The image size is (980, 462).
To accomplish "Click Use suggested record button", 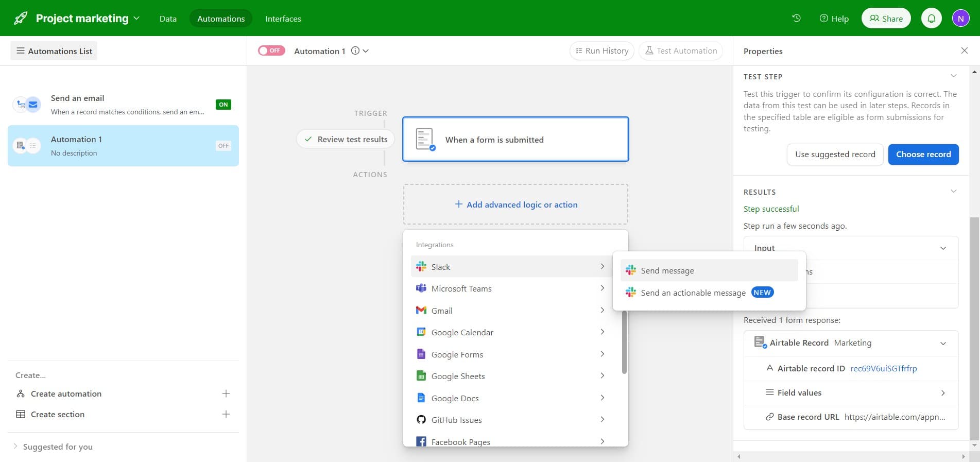I will coord(835,155).
